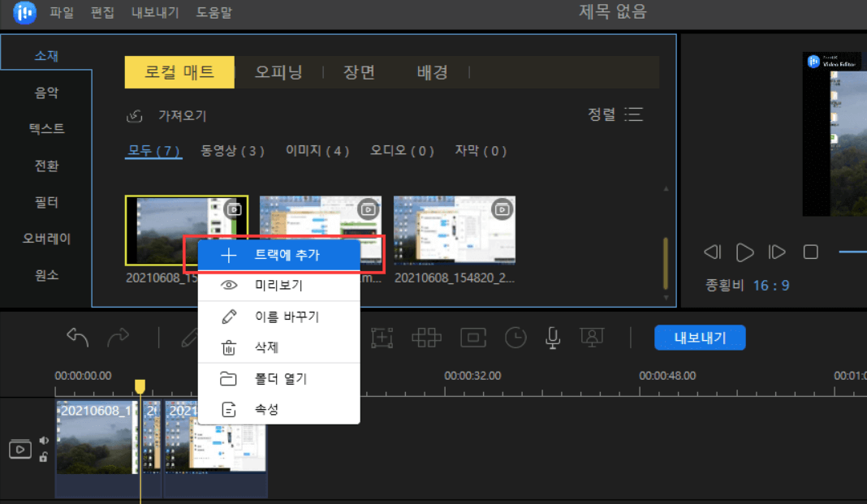This screenshot has width=867, height=504.
Task: Start voiceover recording with the microphone icon
Action: point(553,337)
